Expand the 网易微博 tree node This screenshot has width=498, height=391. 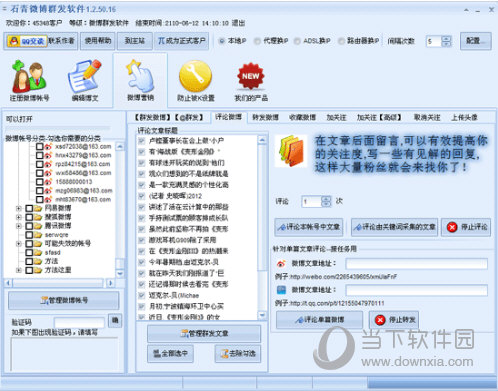point(19,208)
